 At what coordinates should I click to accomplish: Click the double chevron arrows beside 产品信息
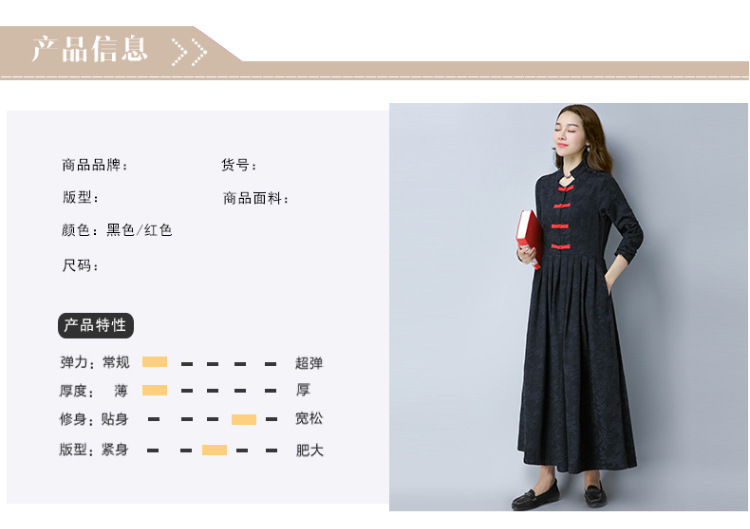pyautogui.click(x=189, y=52)
